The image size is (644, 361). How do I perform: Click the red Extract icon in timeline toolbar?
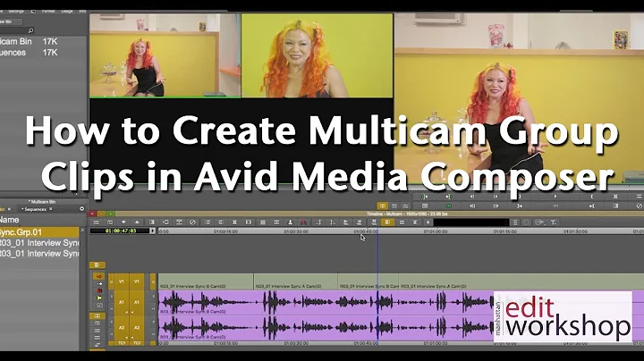tap(303, 222)
